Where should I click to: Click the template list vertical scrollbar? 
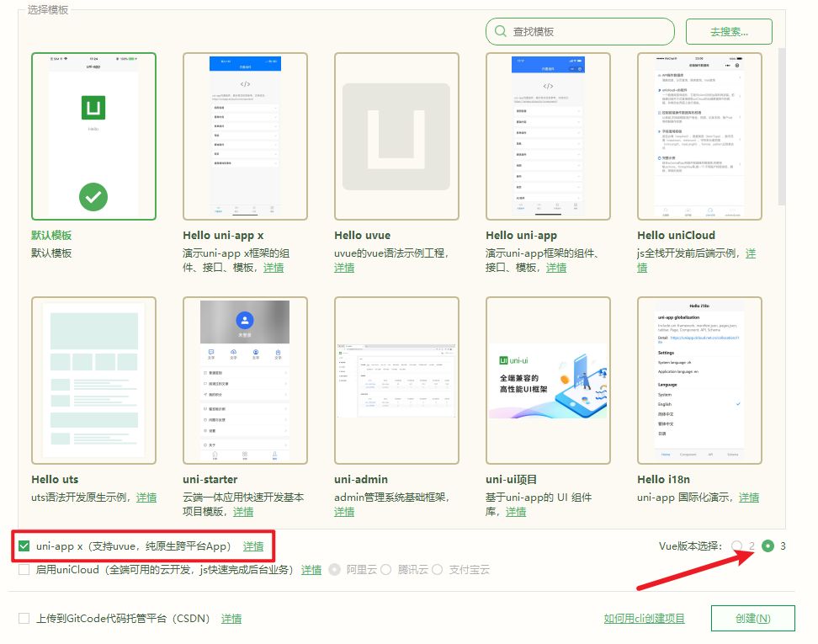click(x=782, y=127)
